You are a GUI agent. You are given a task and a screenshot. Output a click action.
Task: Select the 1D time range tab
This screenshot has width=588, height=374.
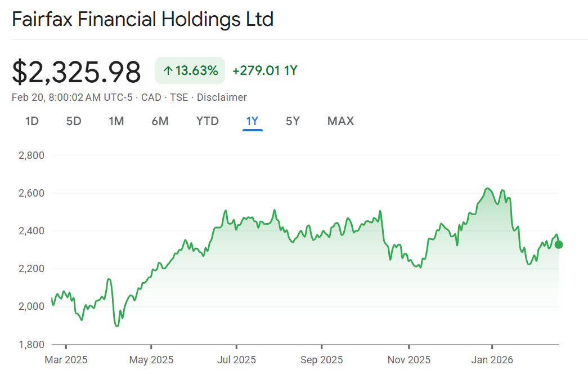pos(32,121)
